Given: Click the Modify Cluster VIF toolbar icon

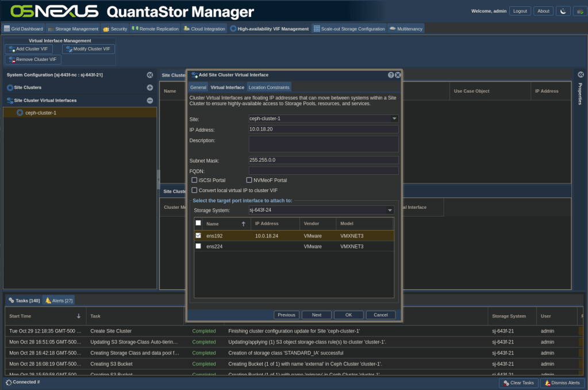Looking at the screenshot, I should click(x=68, y=49).
